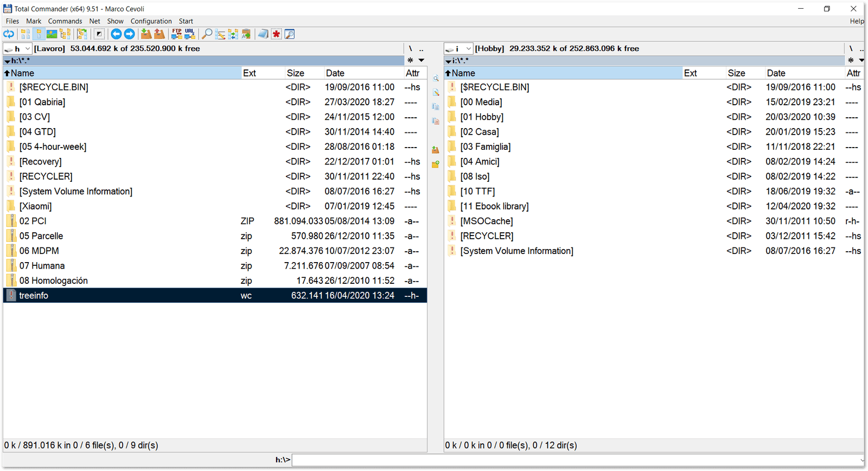Open the Synchronize directories tool
The width and height of the screenshot is (868, 471).
pos(233,34)
